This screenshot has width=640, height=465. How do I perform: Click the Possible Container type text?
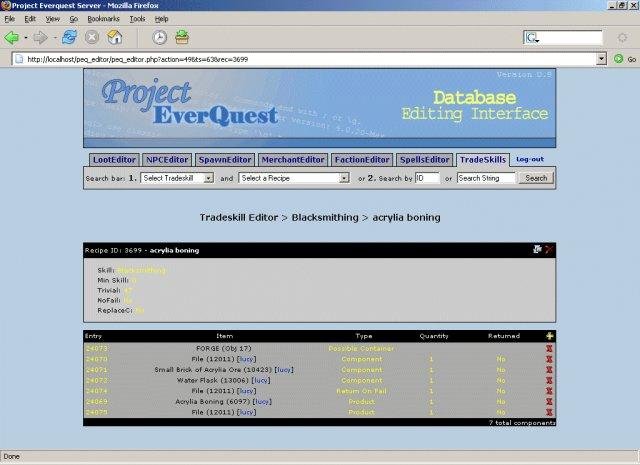[361, 349]
